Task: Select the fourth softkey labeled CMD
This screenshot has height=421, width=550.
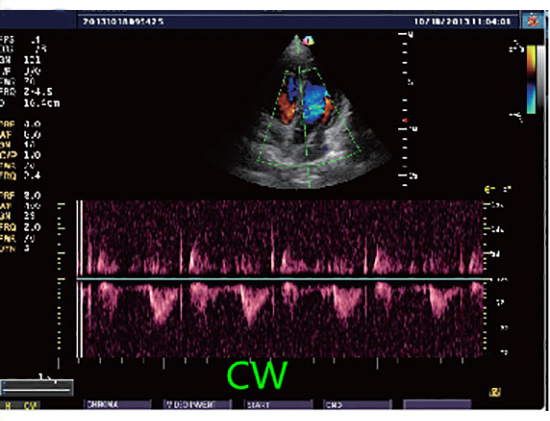Action: (357, 405)
